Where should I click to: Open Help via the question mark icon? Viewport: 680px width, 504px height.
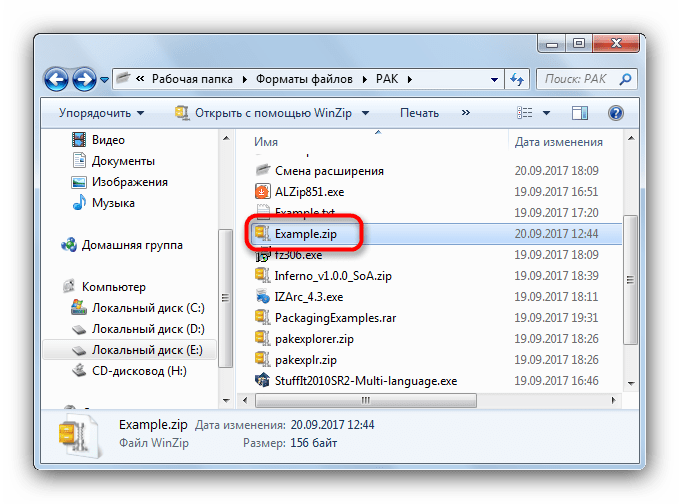[616, 113]
